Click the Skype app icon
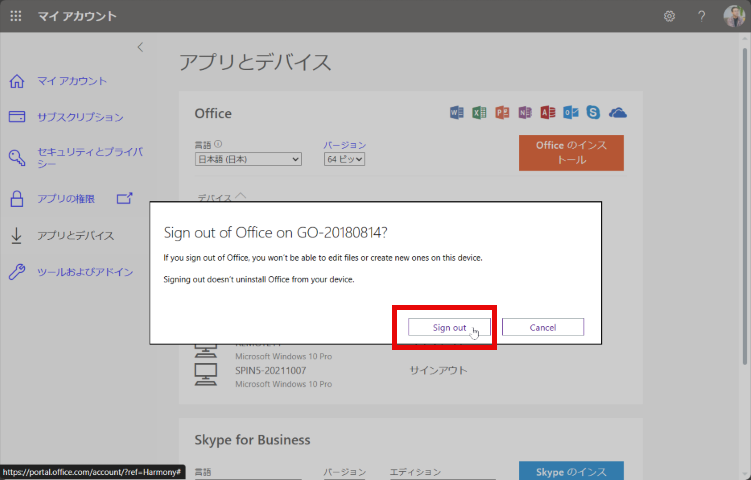The width and height of the screenshot is (751, 480). pyautogui.click(x=593, y=113)
